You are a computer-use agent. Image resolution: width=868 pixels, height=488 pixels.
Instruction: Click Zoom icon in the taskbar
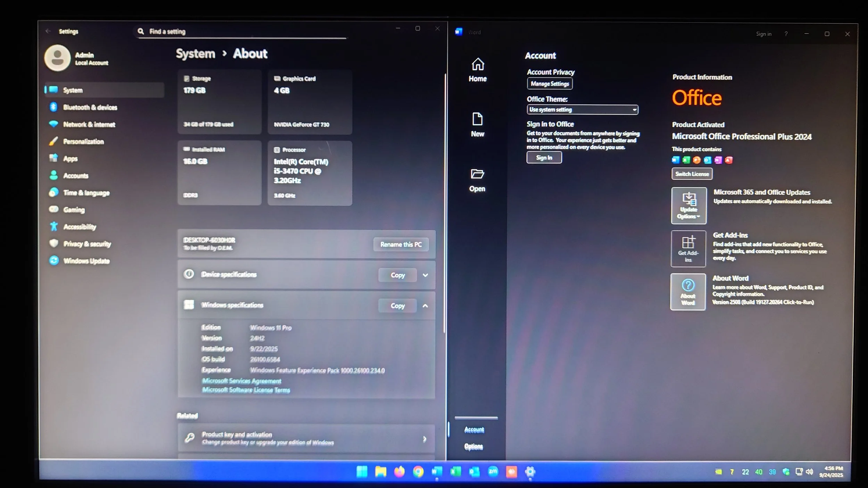click(493, 472)
